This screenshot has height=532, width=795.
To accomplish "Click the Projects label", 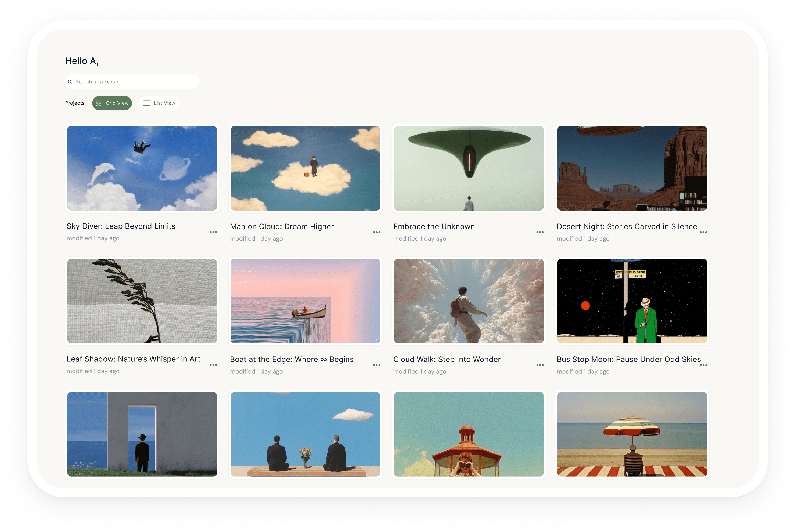I will (x=75, y=103).
